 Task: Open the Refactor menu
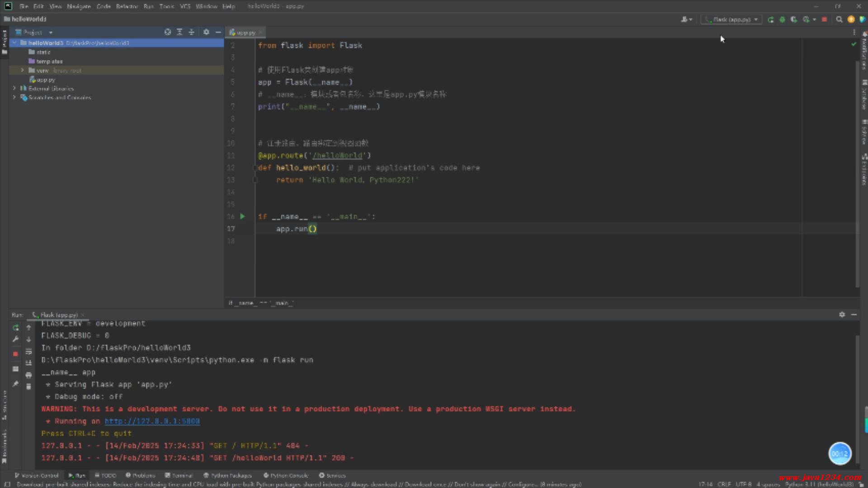127,6
